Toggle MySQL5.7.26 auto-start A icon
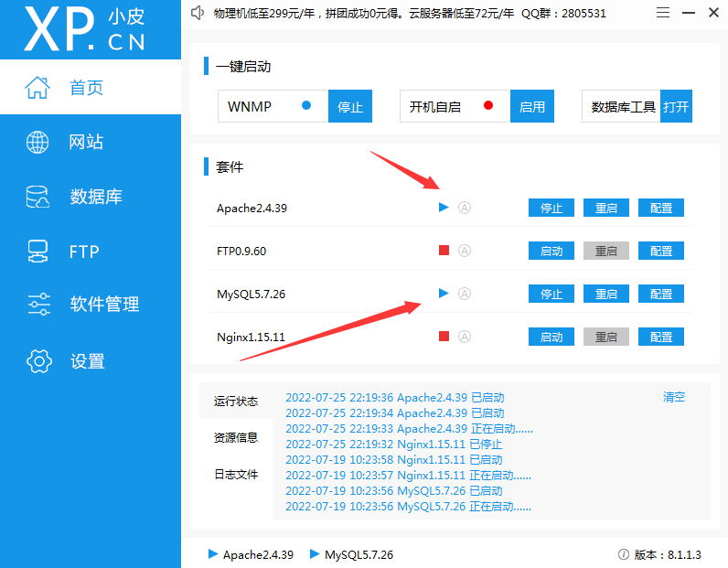Screen dimensions: 728x568 [x=465, y=294]
